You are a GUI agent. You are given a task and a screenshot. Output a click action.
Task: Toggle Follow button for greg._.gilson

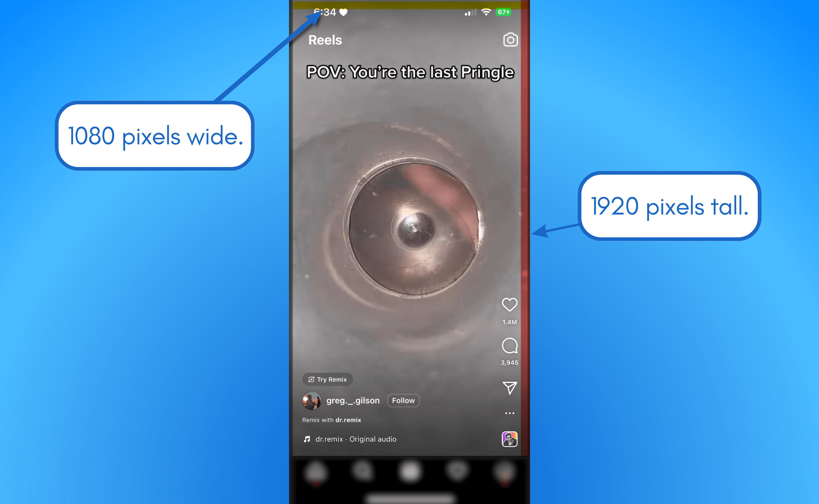coord(404,400)
